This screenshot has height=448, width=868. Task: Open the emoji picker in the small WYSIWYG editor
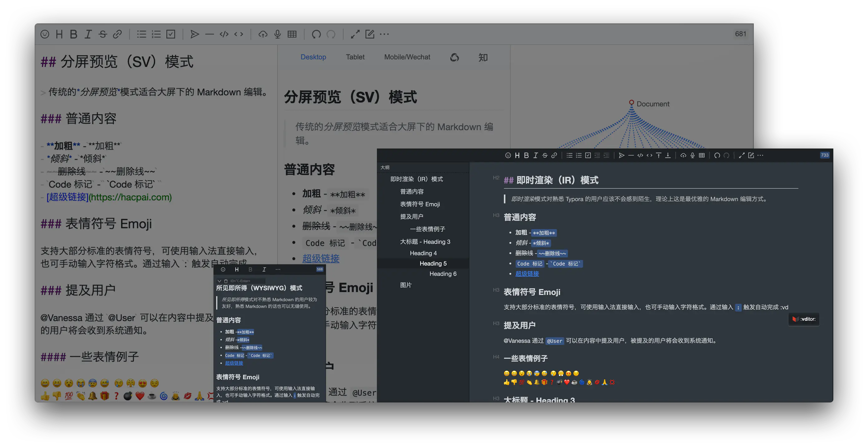[223, 270]
